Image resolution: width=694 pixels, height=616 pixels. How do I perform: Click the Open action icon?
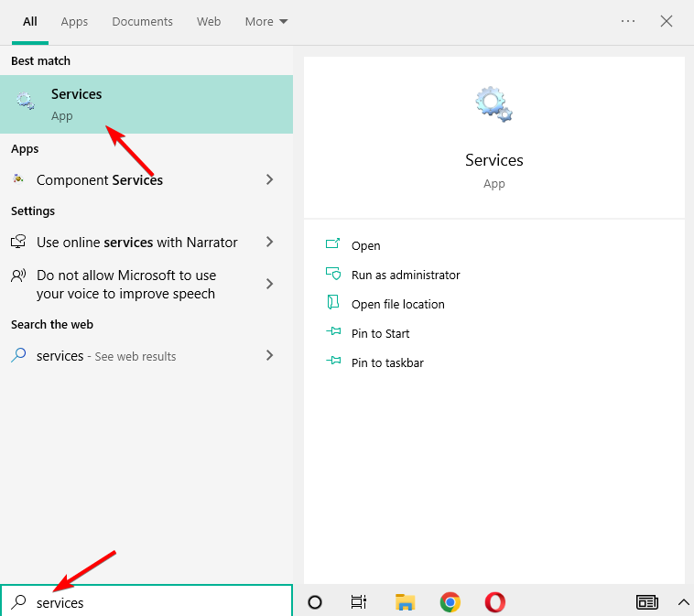click(333, 243)
